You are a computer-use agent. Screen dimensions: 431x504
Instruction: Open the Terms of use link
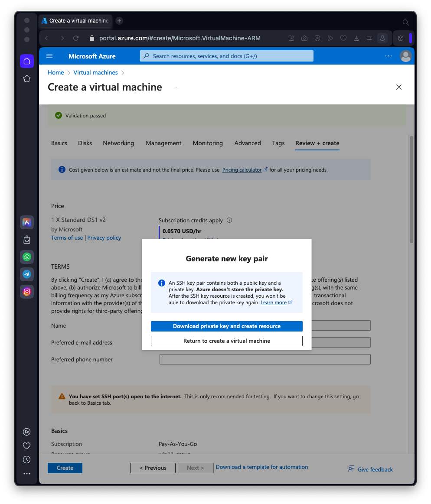coord(67,238)
